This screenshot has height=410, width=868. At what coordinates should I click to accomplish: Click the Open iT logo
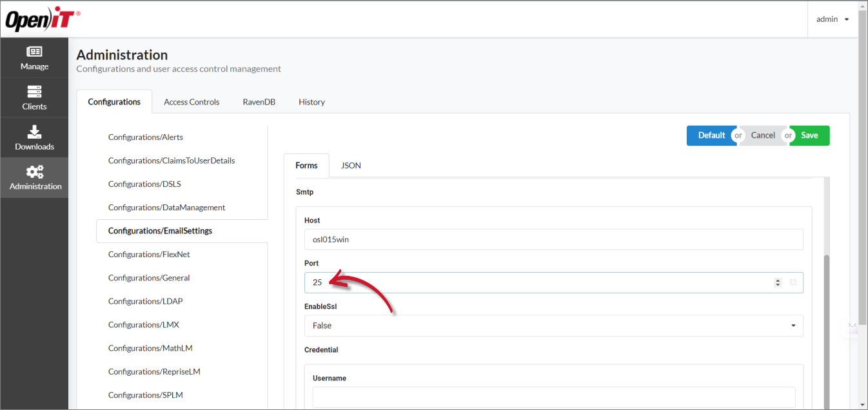[43, 19]
